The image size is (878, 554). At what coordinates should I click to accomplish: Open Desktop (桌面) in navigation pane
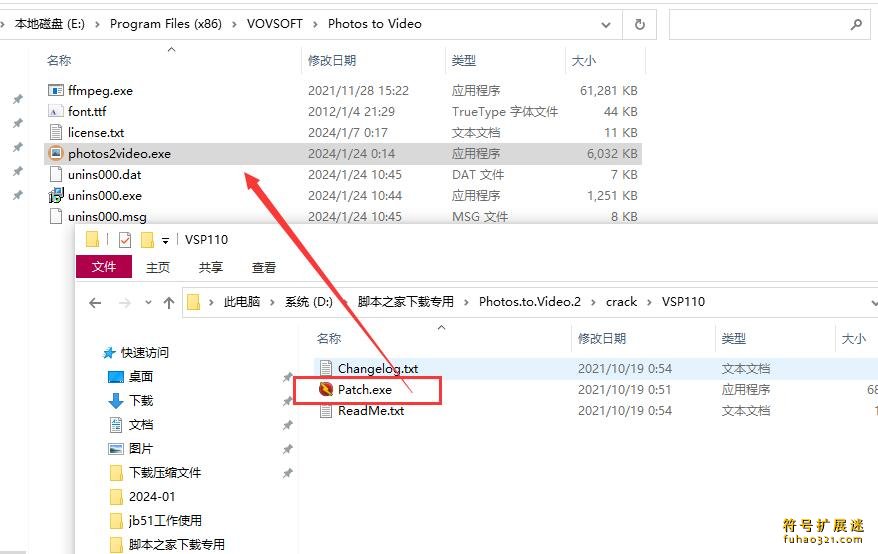click(x=141, y=376)
